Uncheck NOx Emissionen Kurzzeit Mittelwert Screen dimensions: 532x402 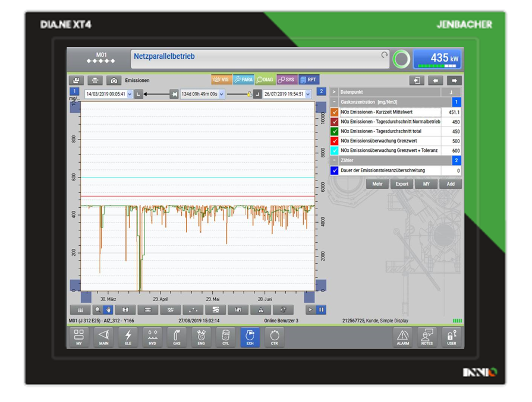335,112
